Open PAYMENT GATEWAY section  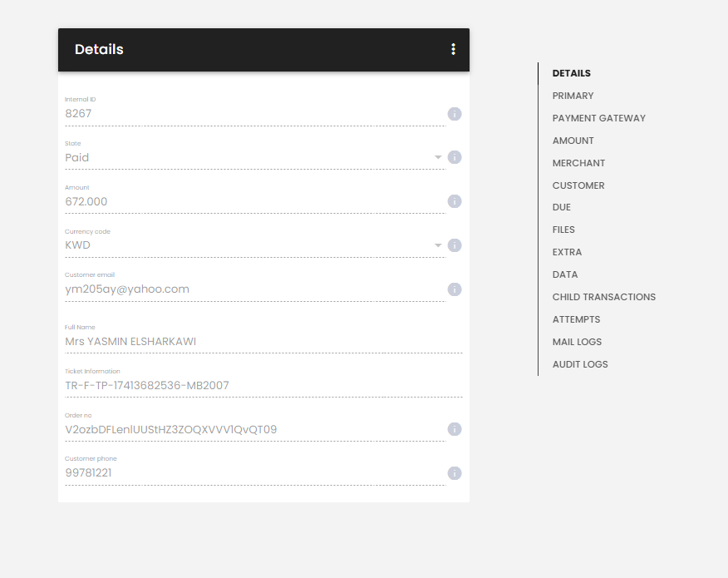(x=598, y=118)
